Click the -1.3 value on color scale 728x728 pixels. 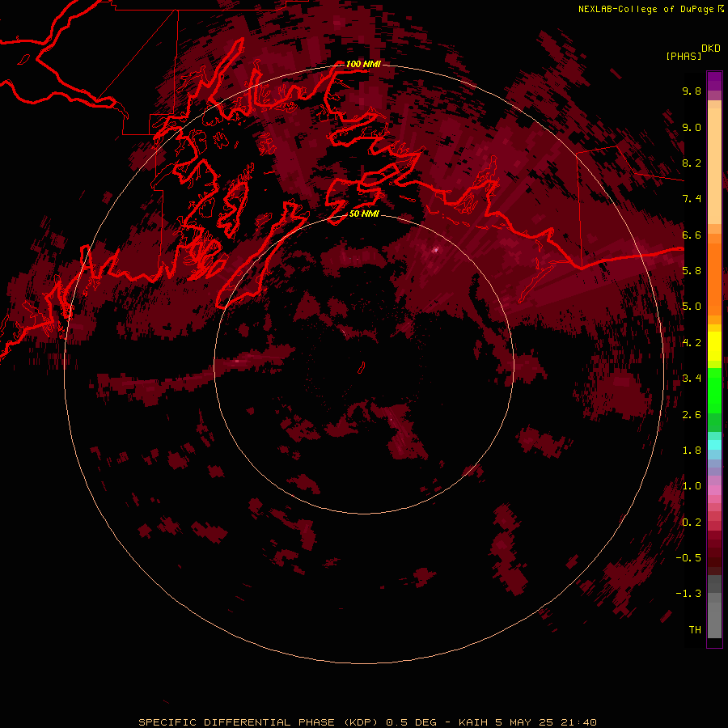coord(688,594)
